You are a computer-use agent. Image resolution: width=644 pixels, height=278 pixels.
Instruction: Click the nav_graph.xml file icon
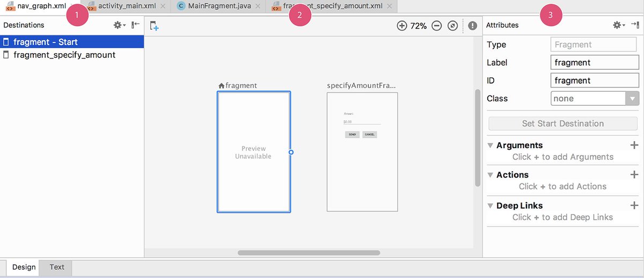tap(11, 6)
